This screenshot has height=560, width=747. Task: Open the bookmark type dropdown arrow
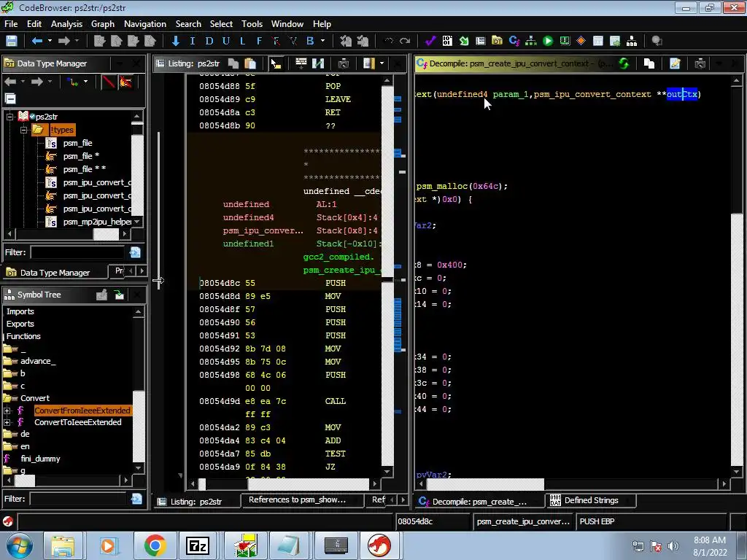pos(322,41)
